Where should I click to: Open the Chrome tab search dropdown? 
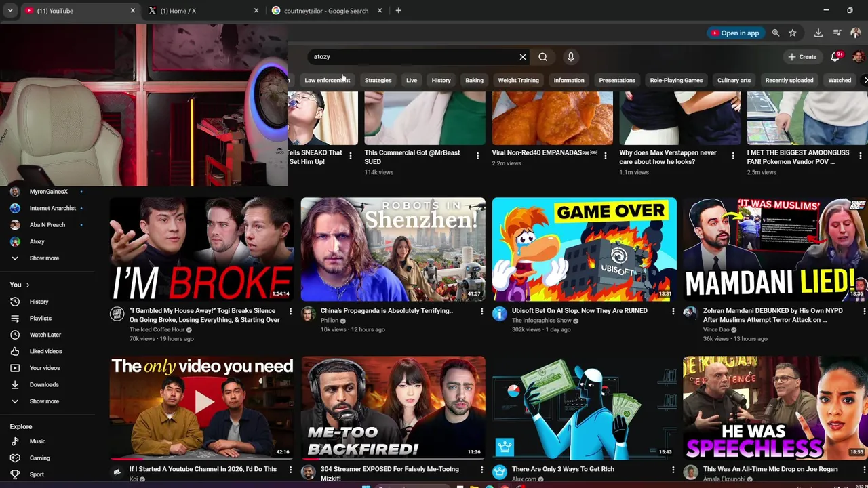pos(10,11)
